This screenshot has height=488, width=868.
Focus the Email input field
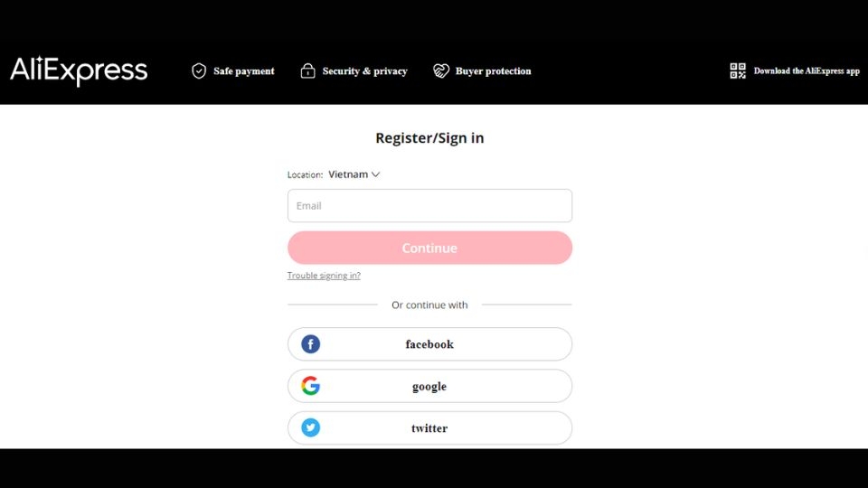[429, 206]
